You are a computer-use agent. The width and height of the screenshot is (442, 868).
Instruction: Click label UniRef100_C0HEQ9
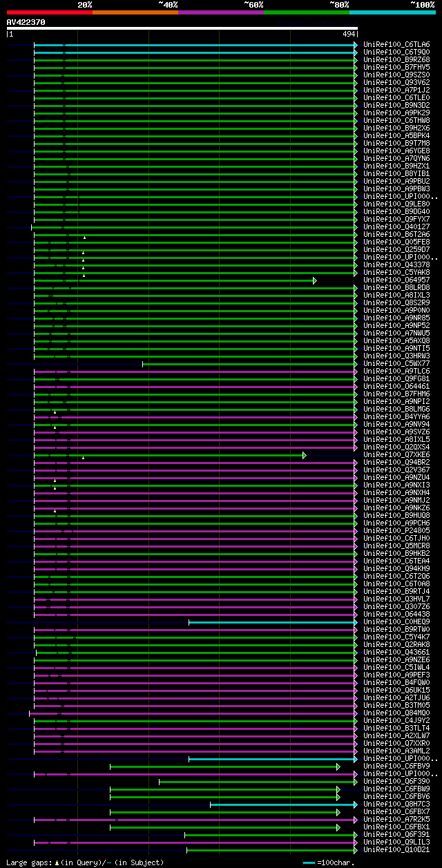click(396, 622)
